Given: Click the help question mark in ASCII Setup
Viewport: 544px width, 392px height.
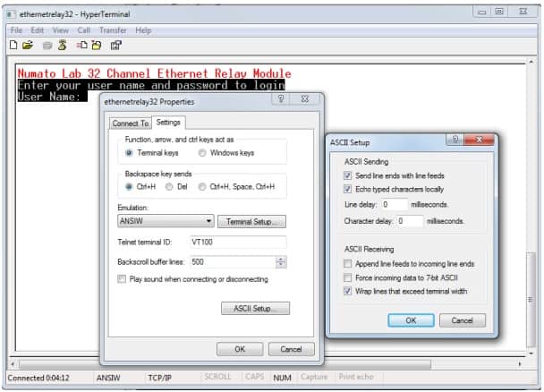Looking at the screenshot, I should (x=456, y=141).
